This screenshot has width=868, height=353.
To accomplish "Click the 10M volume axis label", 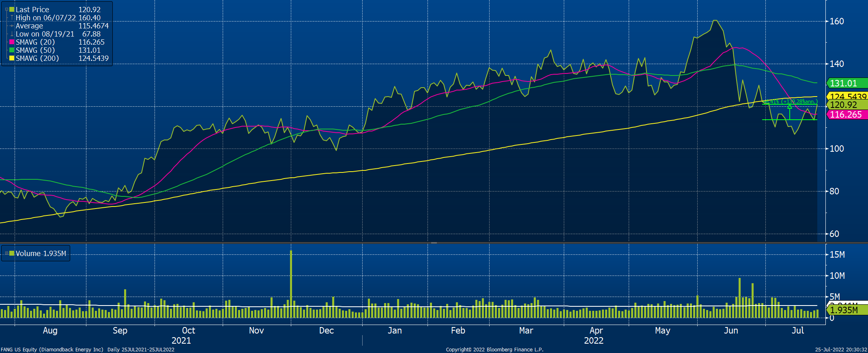I will click(x=837, y=276).
